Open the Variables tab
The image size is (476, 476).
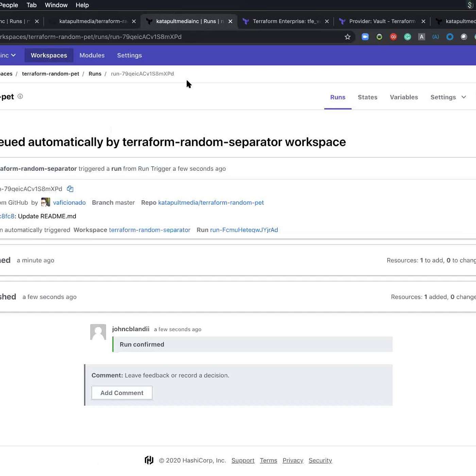click(x=404, y=97)
